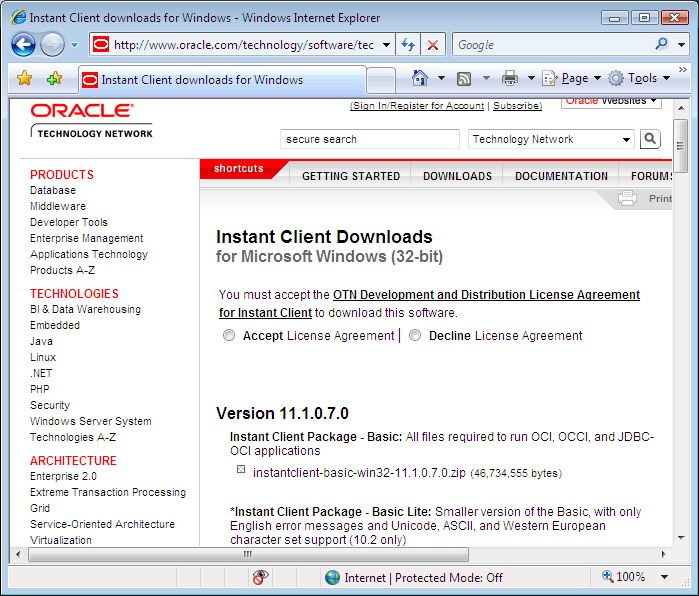Click the blue magnifier search icon
The width and height of the screenshot is (699, 596).
[662, 44]
